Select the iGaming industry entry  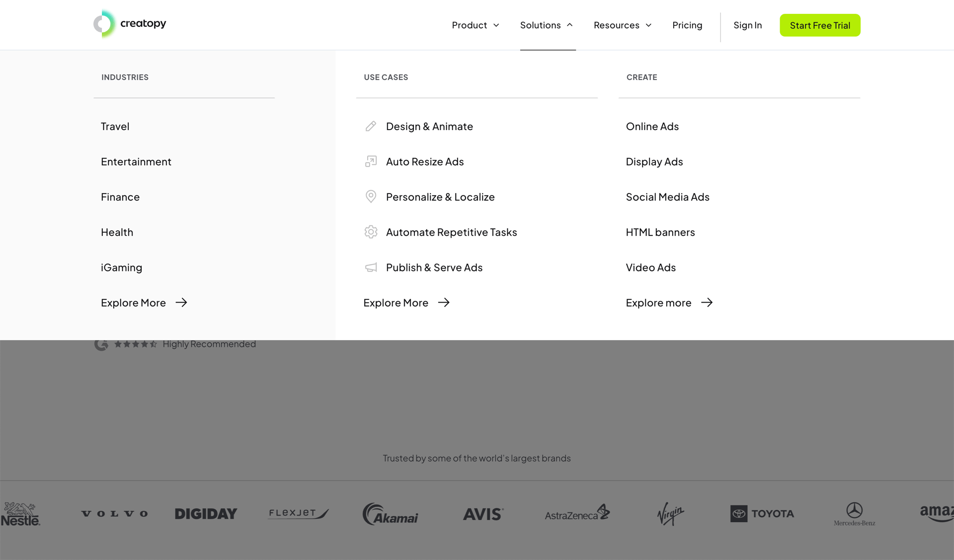tap(121, 267)
